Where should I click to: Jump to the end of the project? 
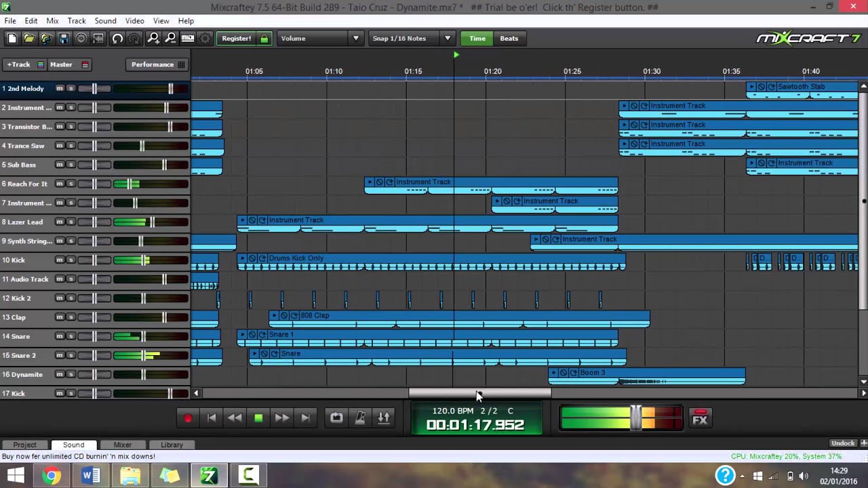pos(305,418)
